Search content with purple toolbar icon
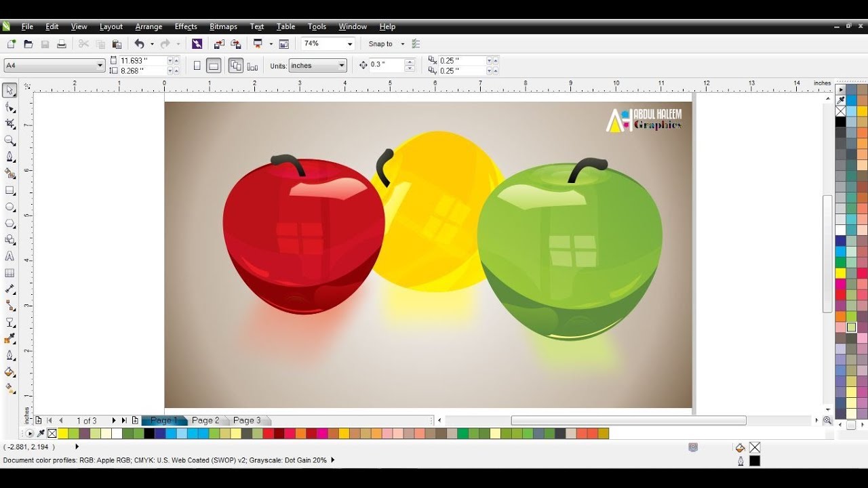Screen dimensions: 868x488 coord(197,44)
